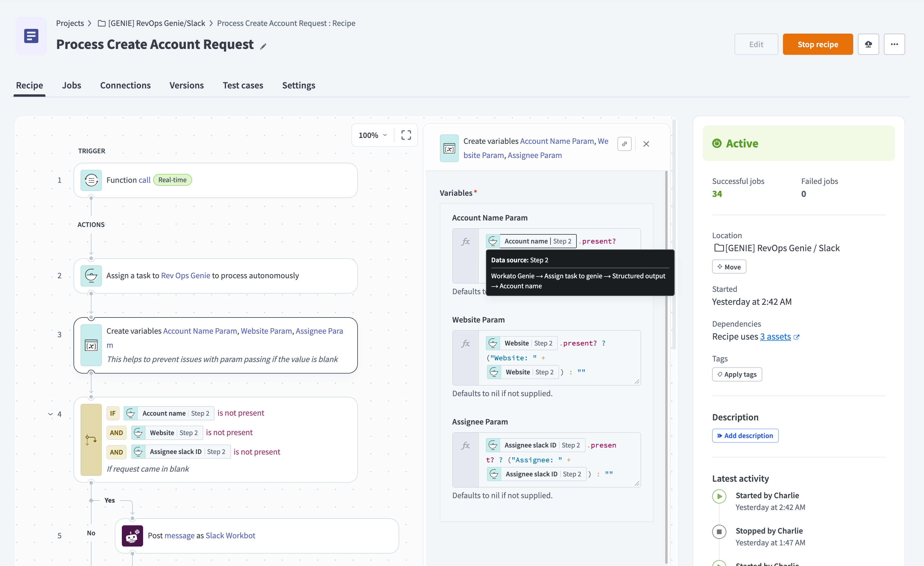Click the Successful jobs count 34
924x566 pixels.
(x=717, y=194)
